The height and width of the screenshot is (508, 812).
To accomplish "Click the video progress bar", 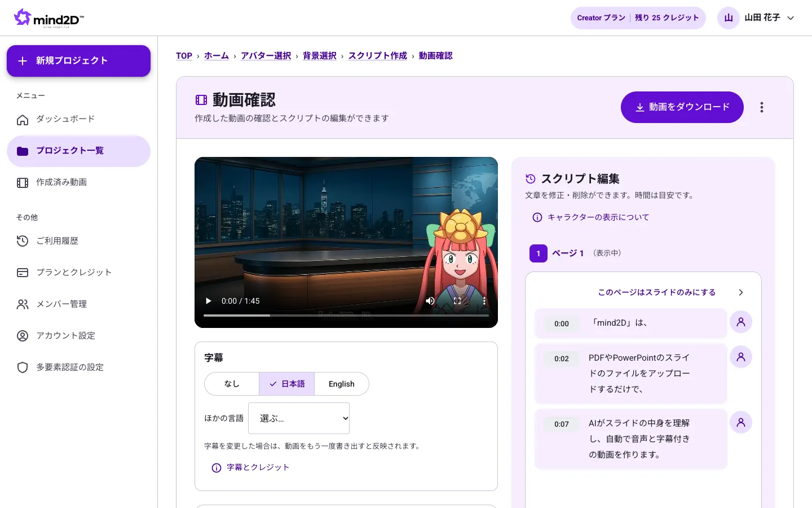I will 346,316.
